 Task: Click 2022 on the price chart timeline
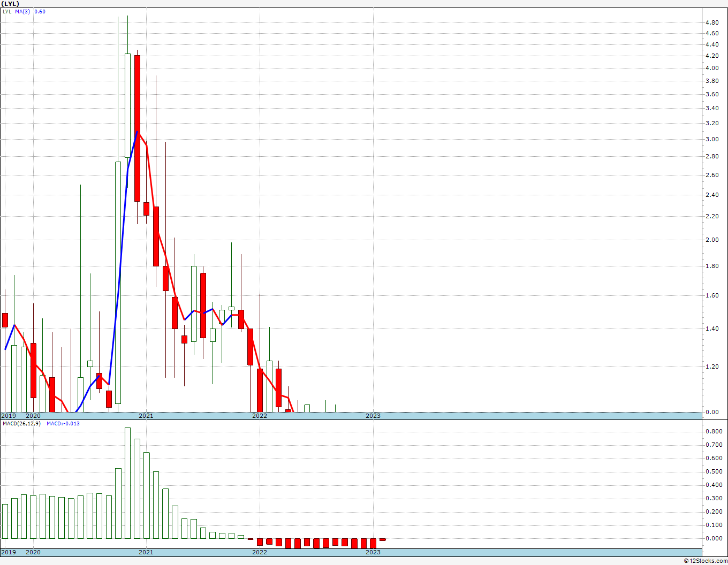[260, 416]
